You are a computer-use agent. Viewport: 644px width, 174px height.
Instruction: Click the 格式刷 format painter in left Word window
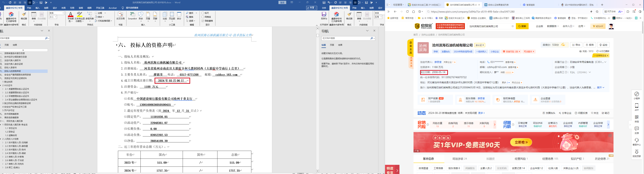24,16
